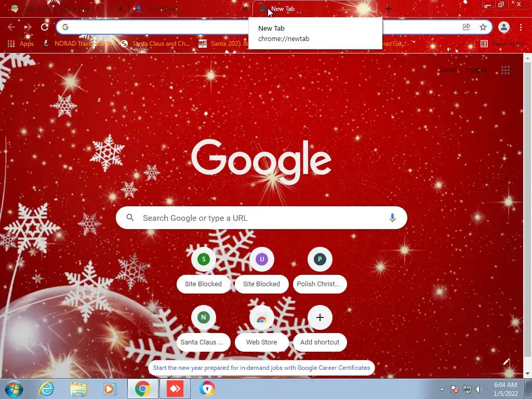Image resolution: width=532 pixels, height=399 pixels.
Task: Select the New Tab tab
Action: coord(314,9)
